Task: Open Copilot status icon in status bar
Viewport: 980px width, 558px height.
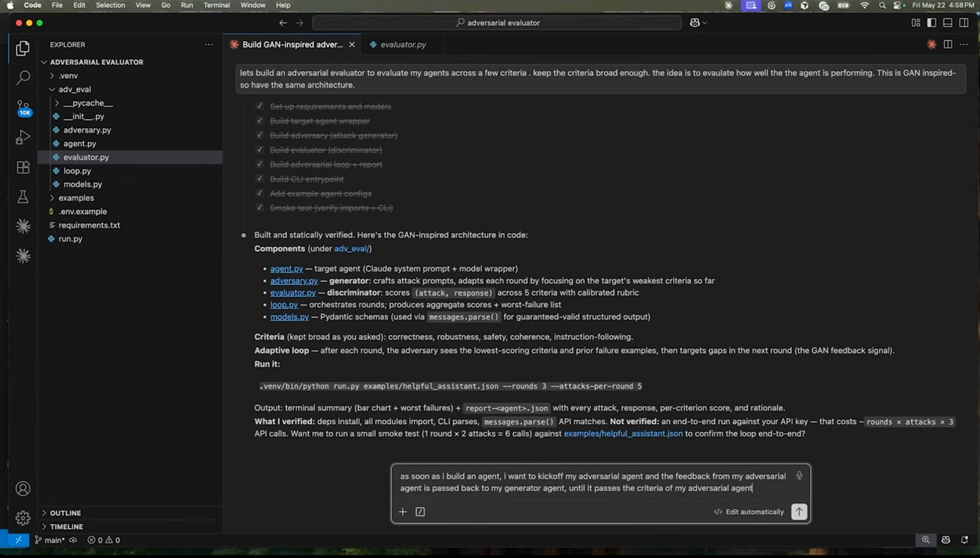Action: click(x=946, y=540)
